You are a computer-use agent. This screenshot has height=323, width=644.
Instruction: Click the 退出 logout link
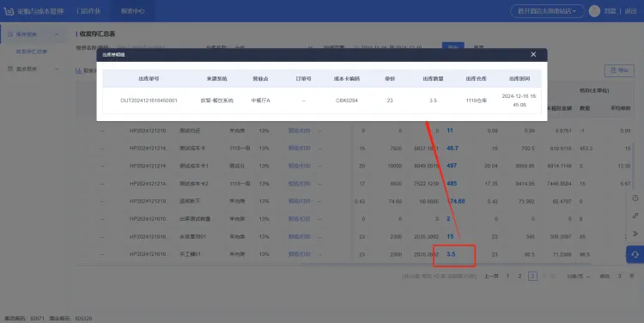630,11
